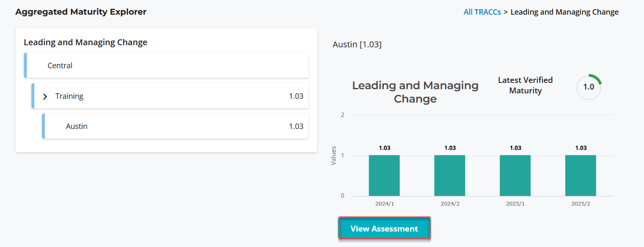Screen dimensions: 644x247
Task: Click the 1.03 score in Training row
Action: point(296,96)
